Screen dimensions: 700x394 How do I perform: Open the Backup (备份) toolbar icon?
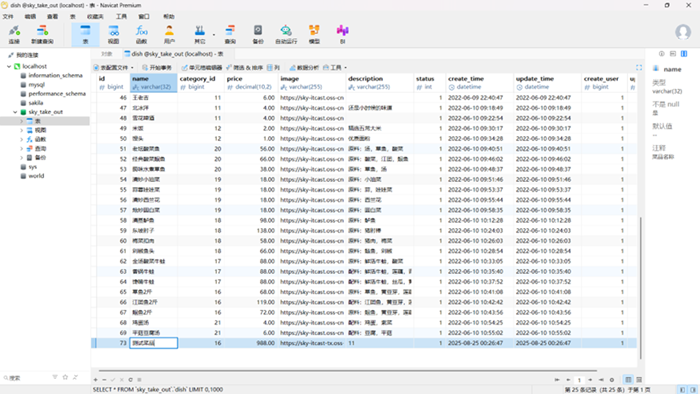pos(258,34)
